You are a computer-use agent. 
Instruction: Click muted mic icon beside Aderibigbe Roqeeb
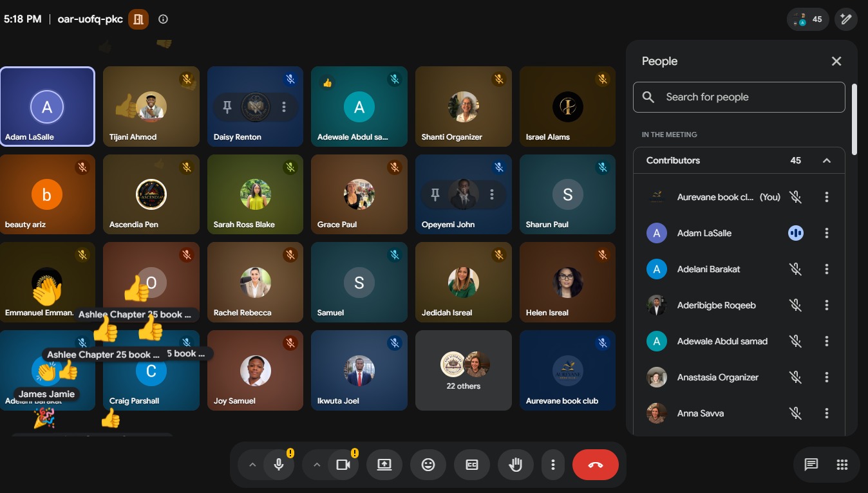pyautogui.click(x=796, y=305)
